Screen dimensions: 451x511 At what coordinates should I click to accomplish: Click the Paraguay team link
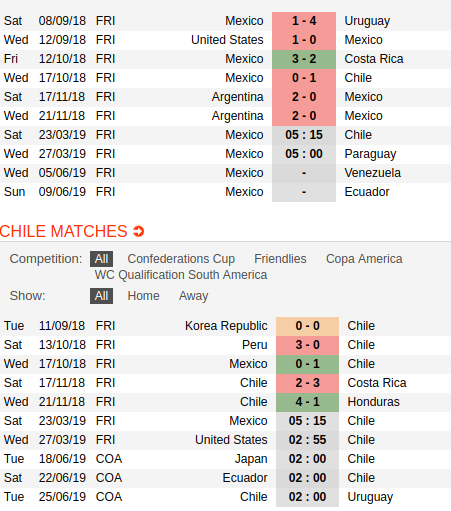pos(370,154)
